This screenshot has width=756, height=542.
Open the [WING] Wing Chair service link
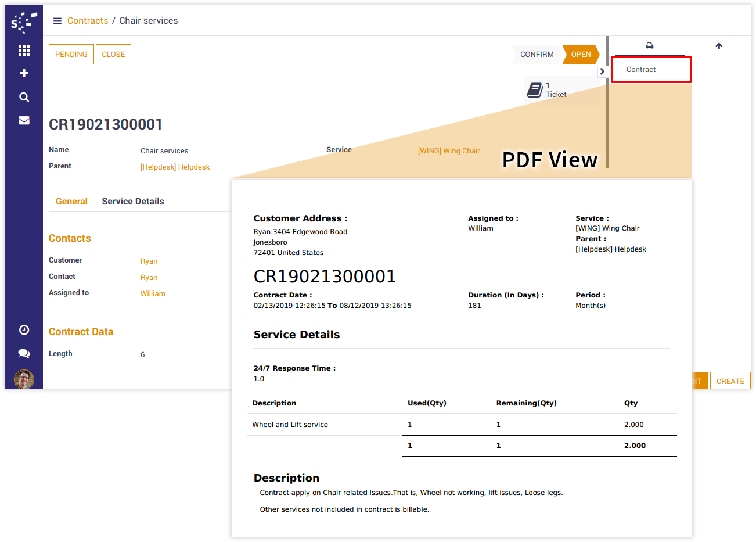(449, 151)
